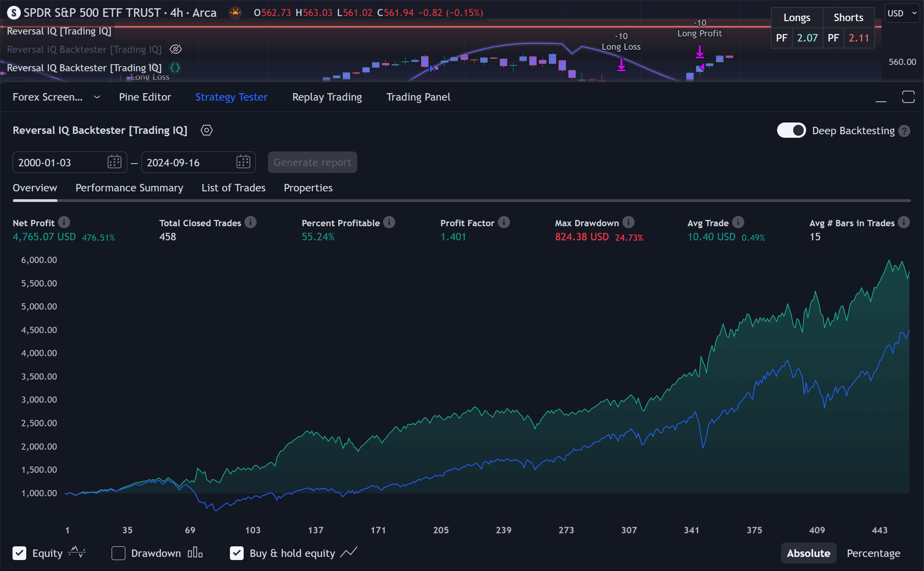
Task: Show Max Drawdown info icon
Action: coord(629,222)
